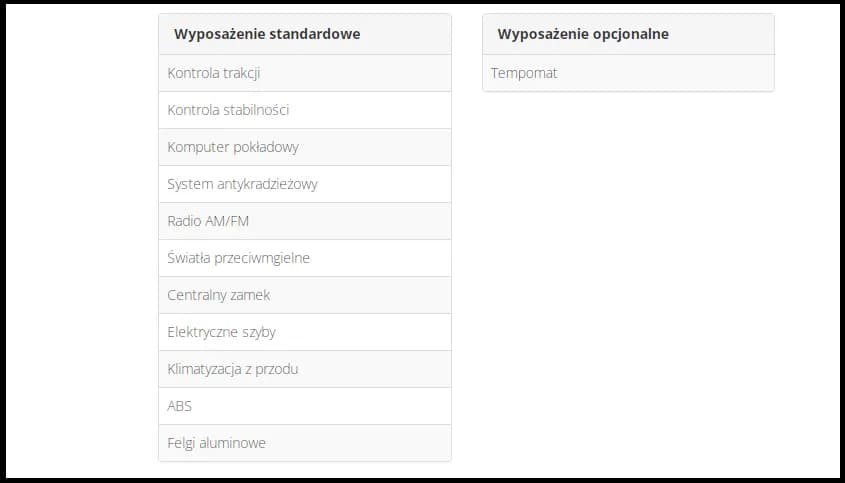Select the 'Światła przeciwmgielne' item
845x483 pixels.
304,258
